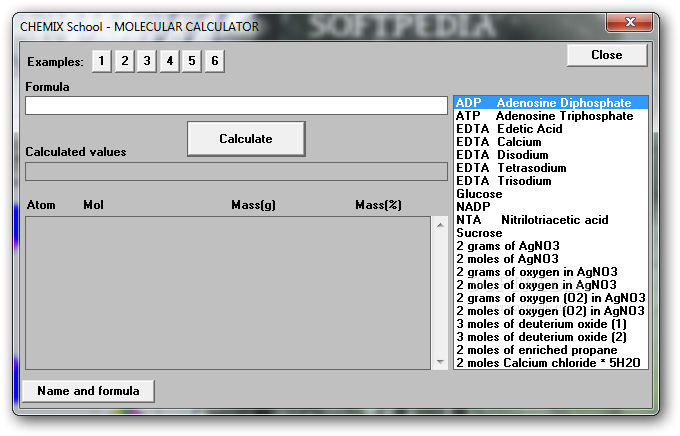
Task: Open Name and formula
Action: pyautogui.click(x=88, y=391)
